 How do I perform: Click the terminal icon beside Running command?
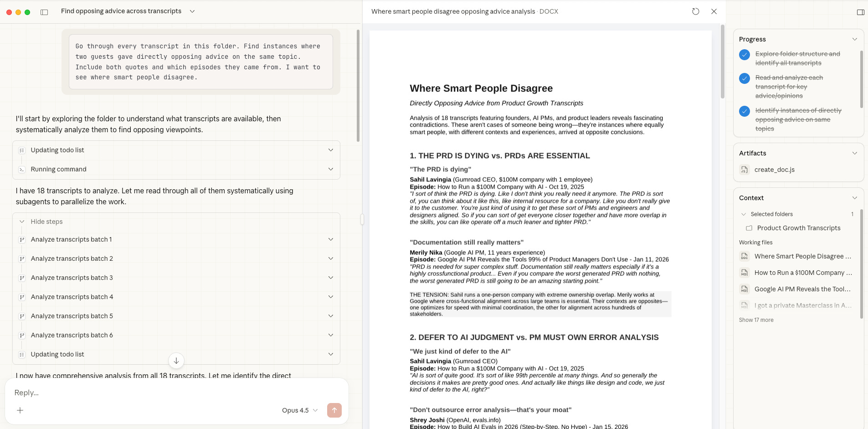[x=21, y=169]
